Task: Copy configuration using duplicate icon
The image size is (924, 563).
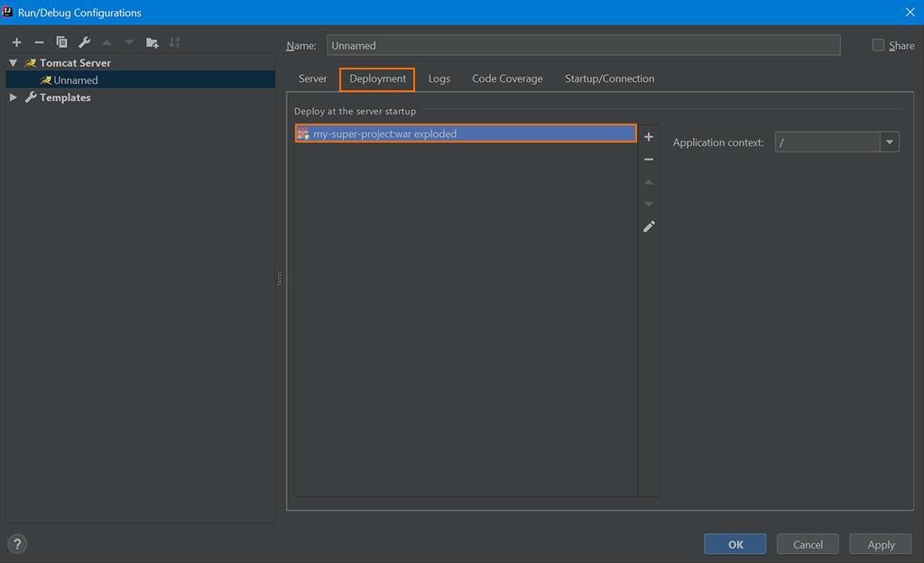Action: 61,42
